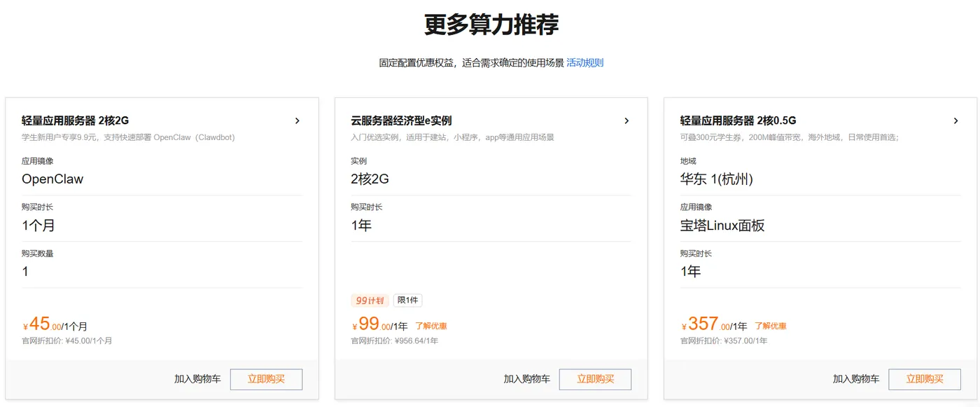Click 立即购买 for the 2核0.5G server
This screenshot has width=980, height=407.
924,379
